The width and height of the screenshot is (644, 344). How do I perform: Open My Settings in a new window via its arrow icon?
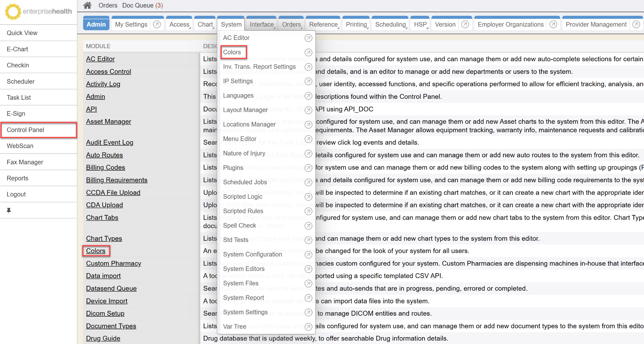pos(157,24)
